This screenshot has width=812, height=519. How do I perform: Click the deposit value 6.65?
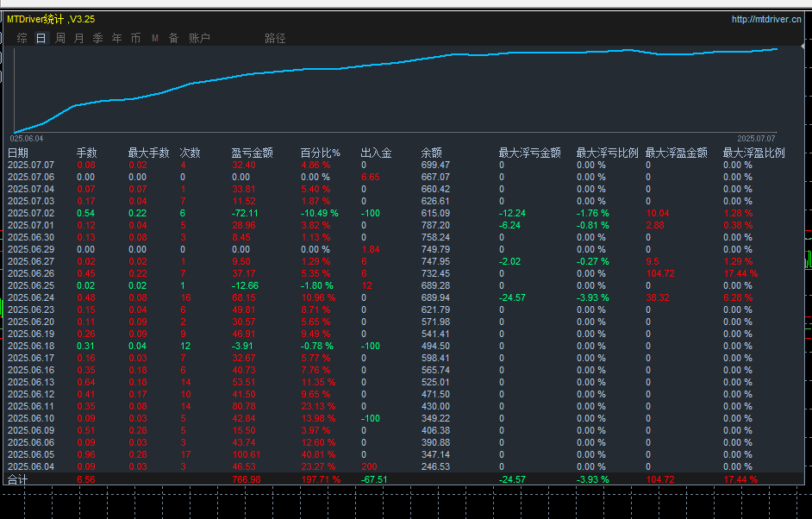pos(371,177)
